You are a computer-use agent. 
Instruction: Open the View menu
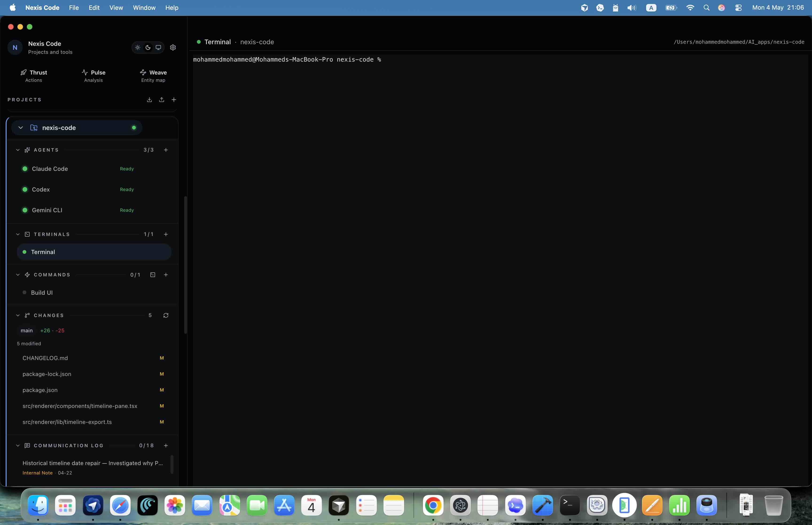tap(116, 8)
